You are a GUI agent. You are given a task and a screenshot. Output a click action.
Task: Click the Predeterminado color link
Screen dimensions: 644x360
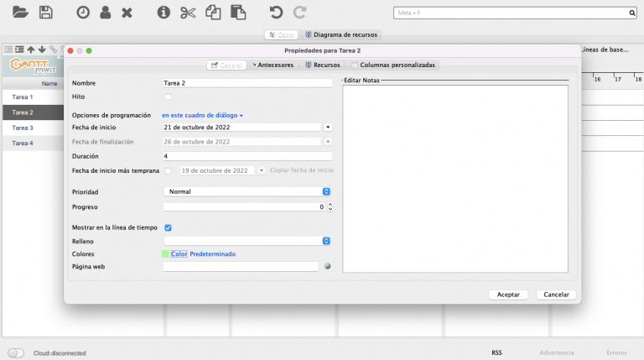click(212, 253)
